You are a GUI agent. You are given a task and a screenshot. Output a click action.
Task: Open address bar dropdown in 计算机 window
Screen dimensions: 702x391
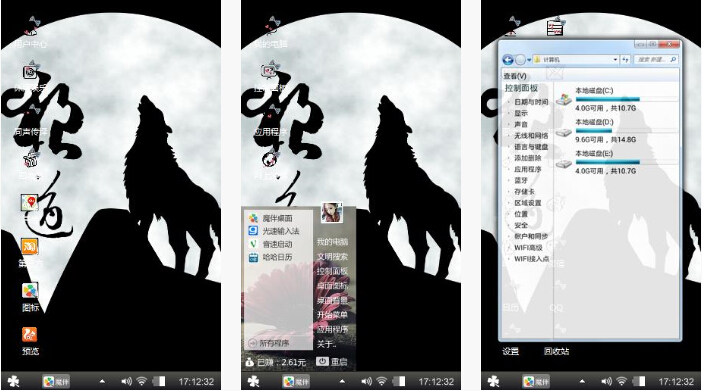point(616,59)
